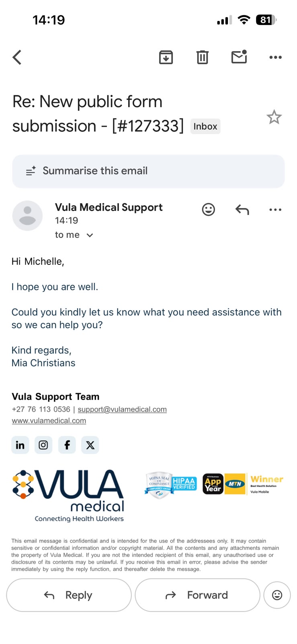
Task: Reply using the arrow beside the sender
Action: point(242,209)
